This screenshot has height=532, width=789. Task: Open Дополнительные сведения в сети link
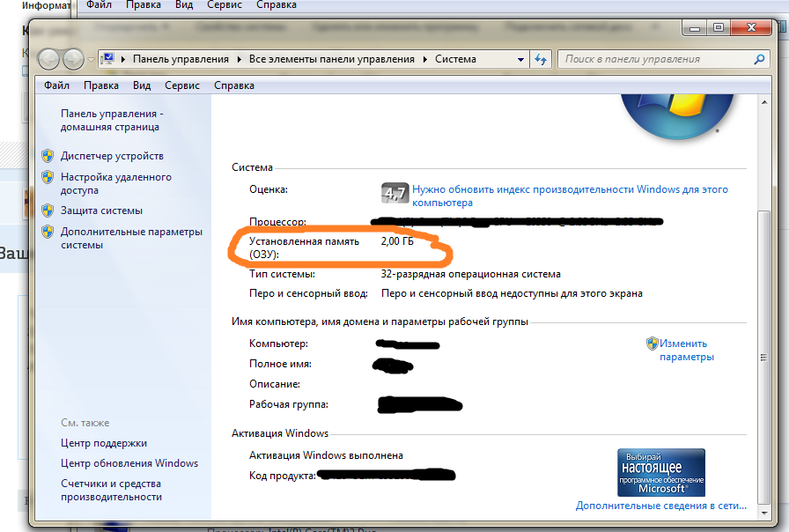660,506
